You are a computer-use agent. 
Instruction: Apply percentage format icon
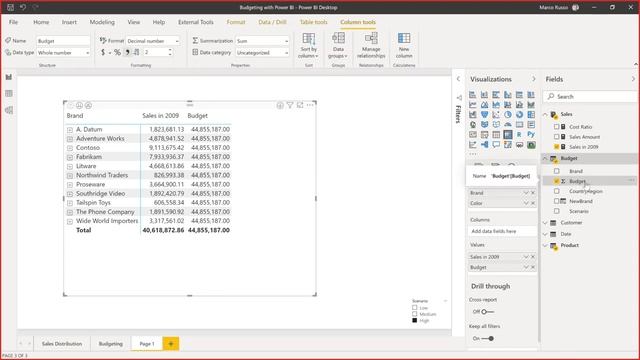click(x=117, y=53)
